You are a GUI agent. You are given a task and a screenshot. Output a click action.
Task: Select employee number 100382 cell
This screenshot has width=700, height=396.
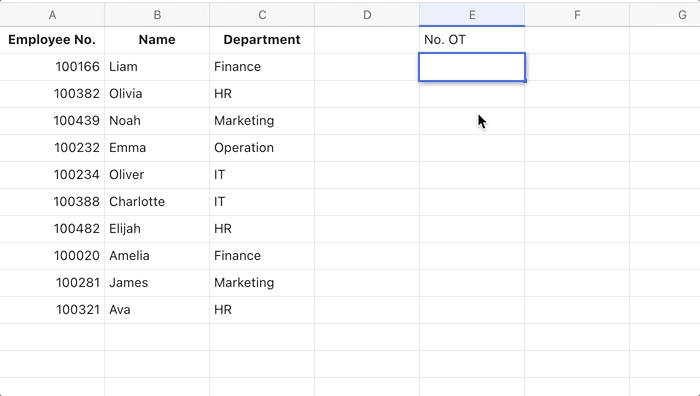pyautogui.click(x=52, y=94)
